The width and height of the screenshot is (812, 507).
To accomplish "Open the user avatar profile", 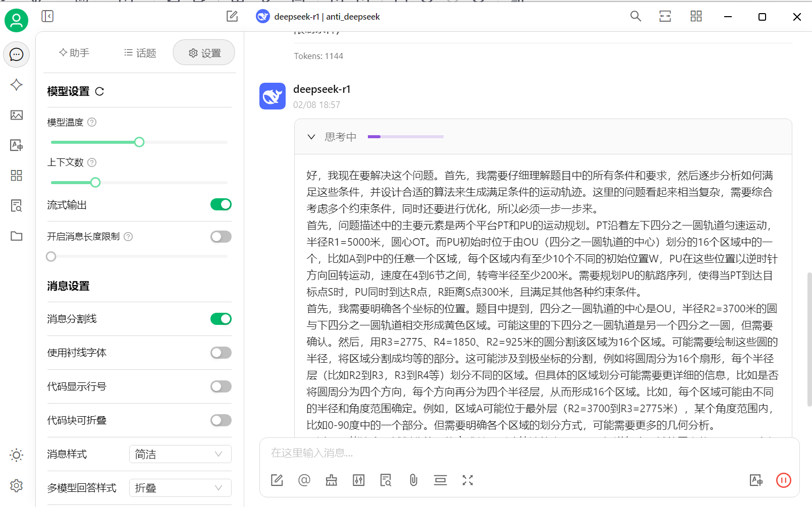I will tap(17, 20).
